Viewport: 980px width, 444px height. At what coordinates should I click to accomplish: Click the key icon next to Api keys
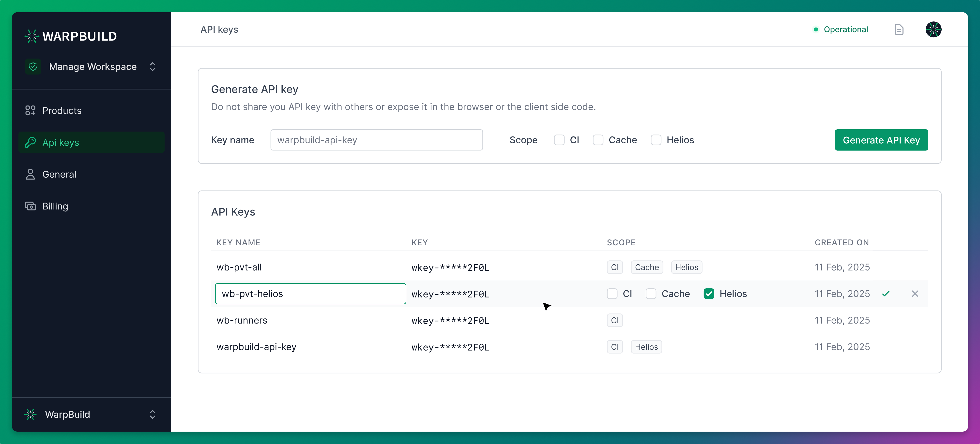point(29,142)
